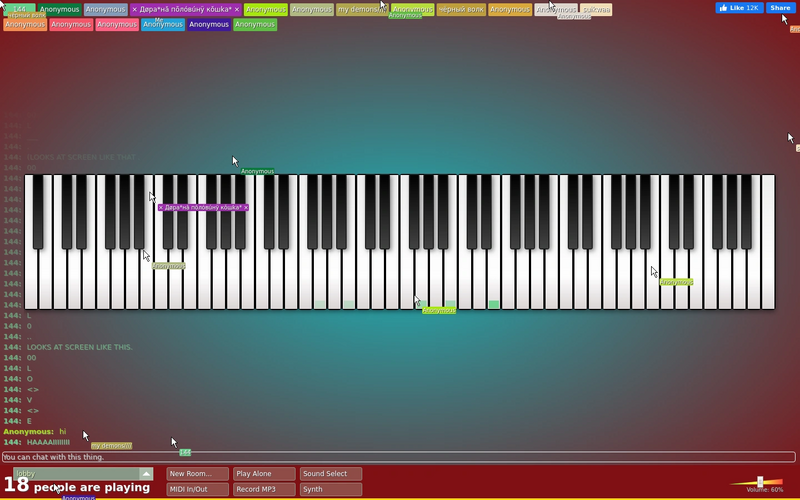Click the 18 people are playing text
The width and height of the screenshot is (800, 500).
(x=77, y=485)
